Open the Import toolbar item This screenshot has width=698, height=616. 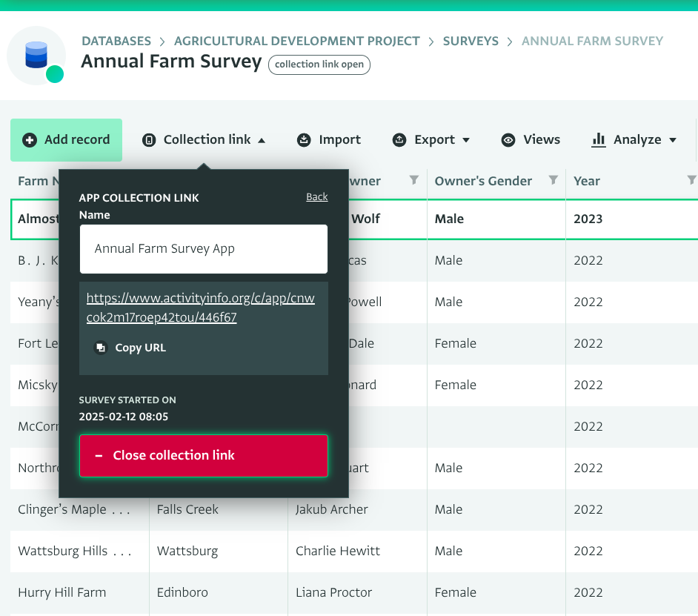point(328,140)
